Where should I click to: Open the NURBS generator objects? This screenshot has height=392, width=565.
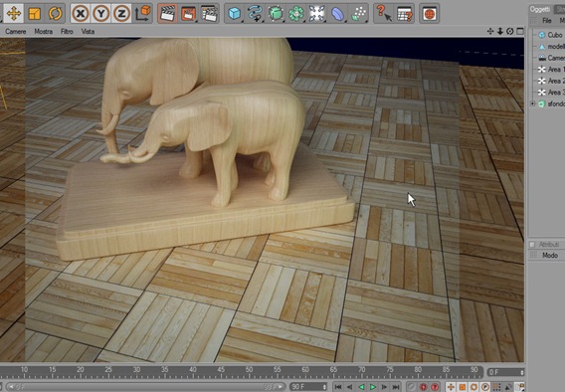(276, 14)
